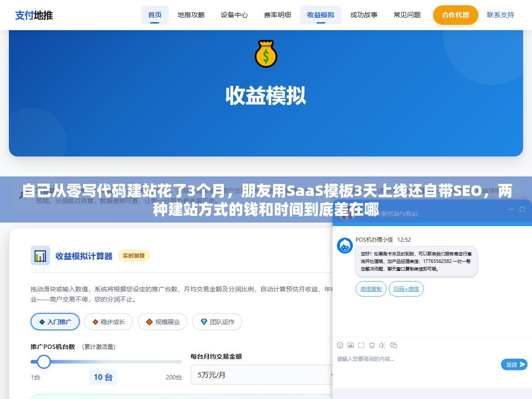The image size is (532, 399).
Task: Click the overlaid SaaS建站 article headline
Action: 266,200
